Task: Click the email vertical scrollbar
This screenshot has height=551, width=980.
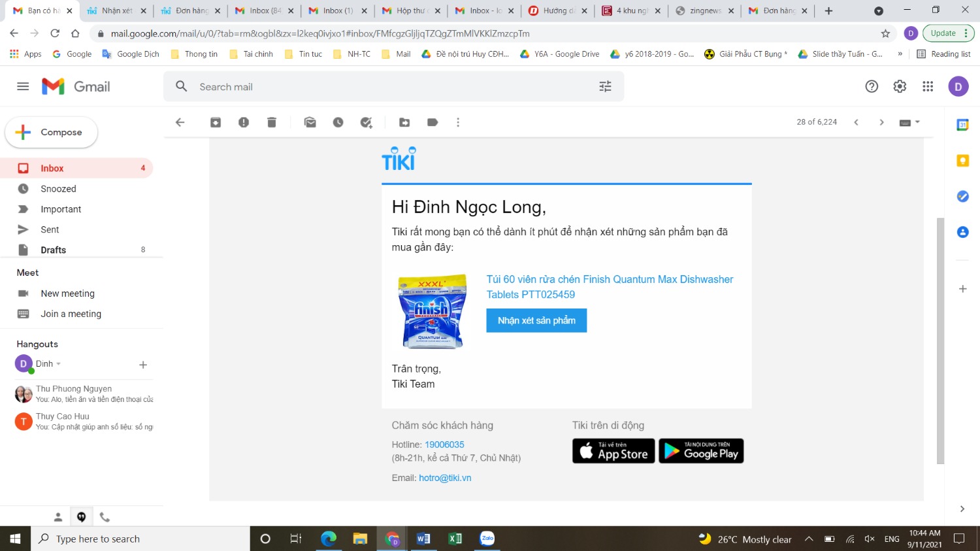Action: (940, 340)
